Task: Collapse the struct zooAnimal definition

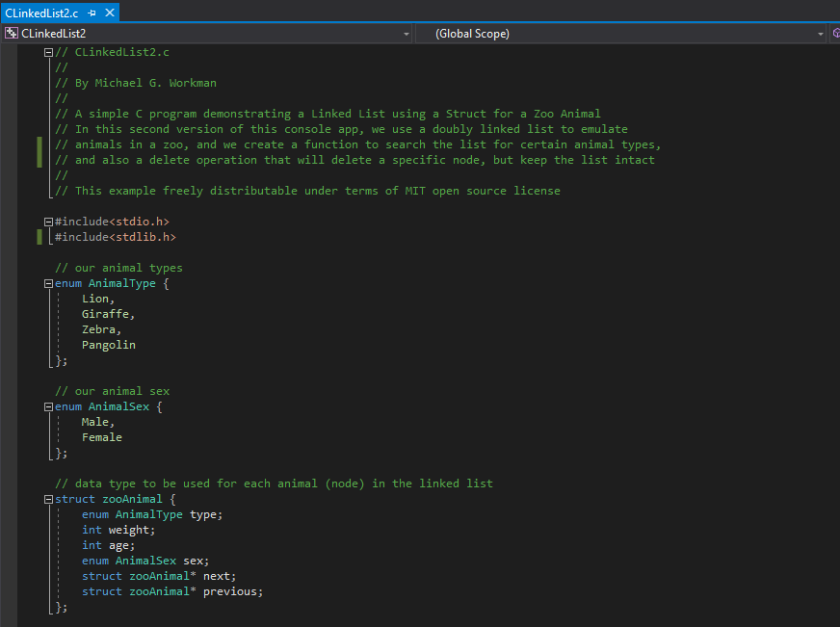Action: click(47, 498)
